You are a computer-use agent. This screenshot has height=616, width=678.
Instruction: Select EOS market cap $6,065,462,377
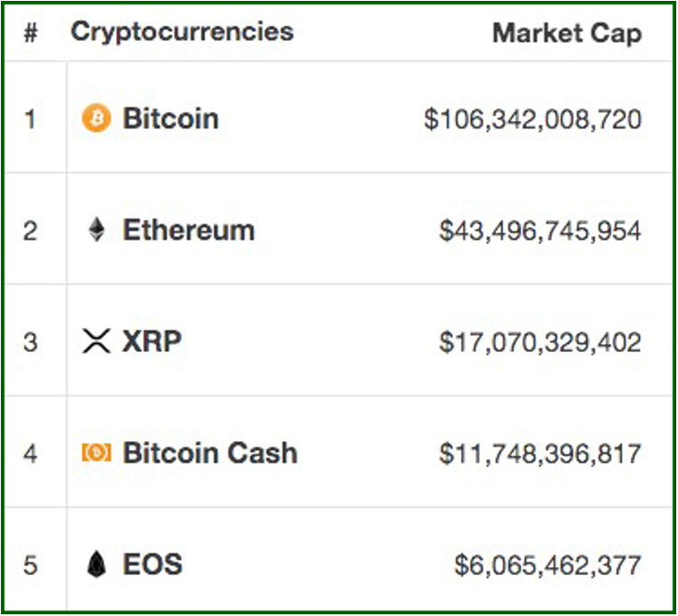[x=548, y=565]
